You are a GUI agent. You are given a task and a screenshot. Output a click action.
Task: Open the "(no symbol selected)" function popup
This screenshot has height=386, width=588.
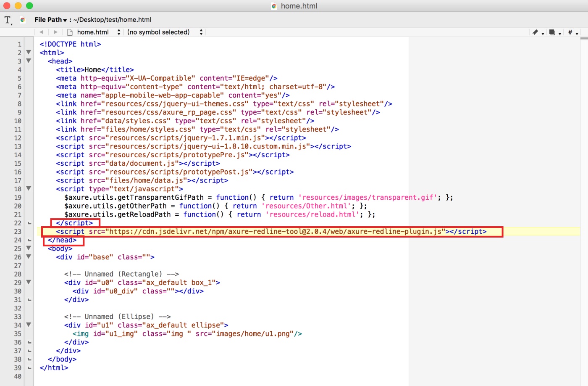point(165,32)
